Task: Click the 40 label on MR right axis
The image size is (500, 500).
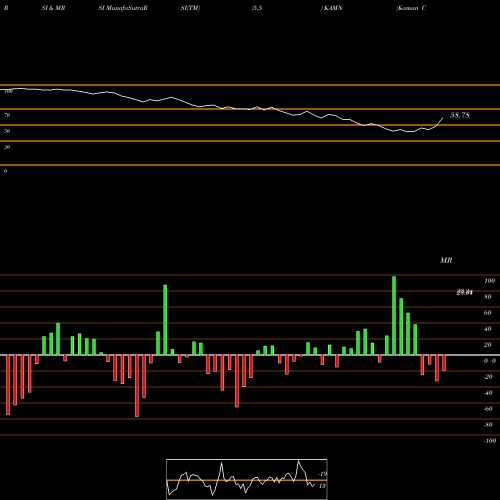Action: 488,329
